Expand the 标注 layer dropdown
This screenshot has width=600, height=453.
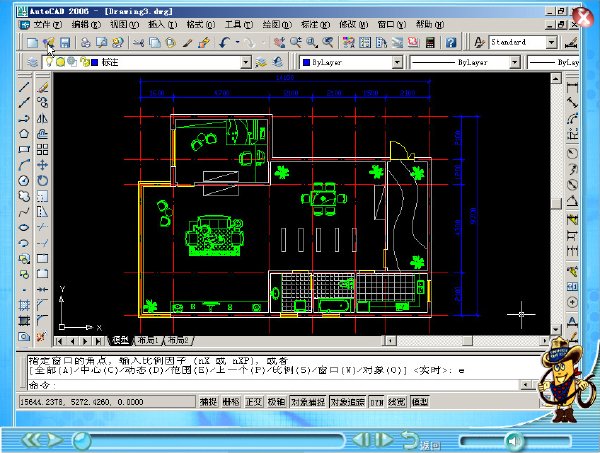[246, 62]
